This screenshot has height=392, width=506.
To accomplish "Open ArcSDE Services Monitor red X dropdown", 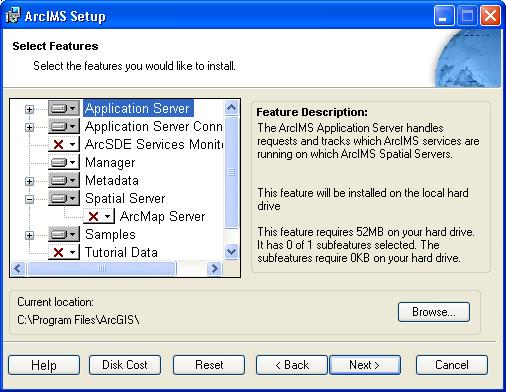I will point(64,144).
